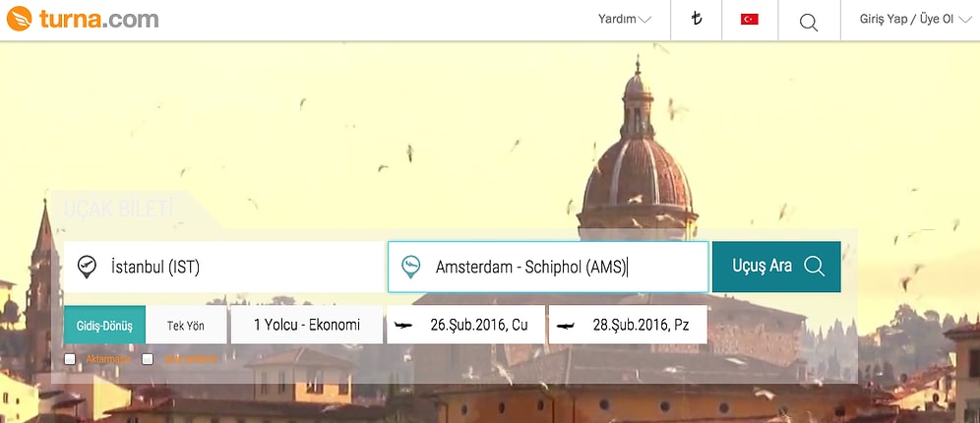This screenshot has height=423, width=980.
Task: Click the returning airplane date icon
Action: coord(565,325)
